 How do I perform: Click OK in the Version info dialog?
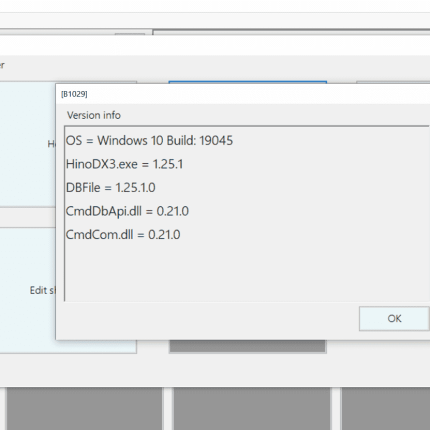click(x=394, y=319)
